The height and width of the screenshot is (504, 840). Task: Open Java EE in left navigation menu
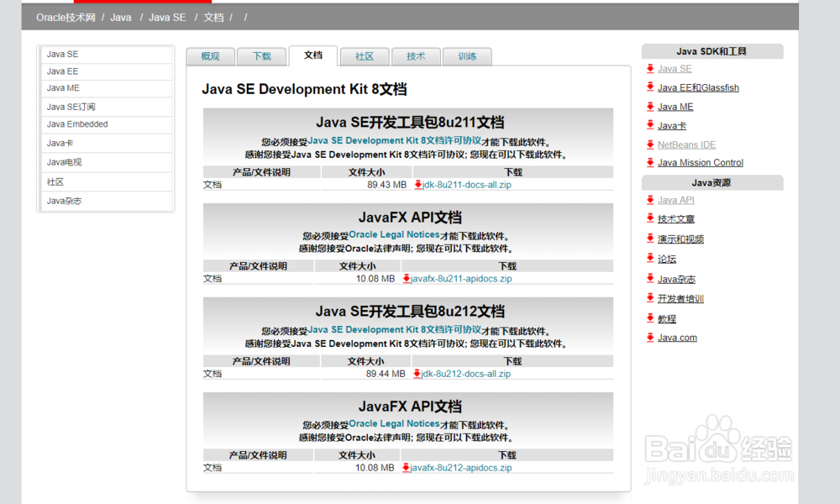106,71
